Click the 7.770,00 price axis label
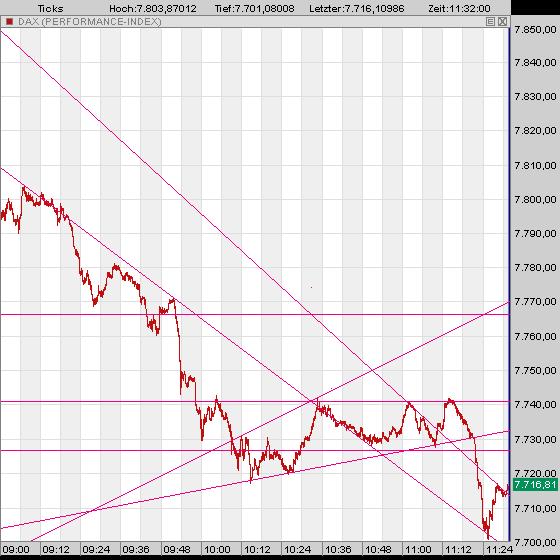The image size is (560, 560). [535, 302]
